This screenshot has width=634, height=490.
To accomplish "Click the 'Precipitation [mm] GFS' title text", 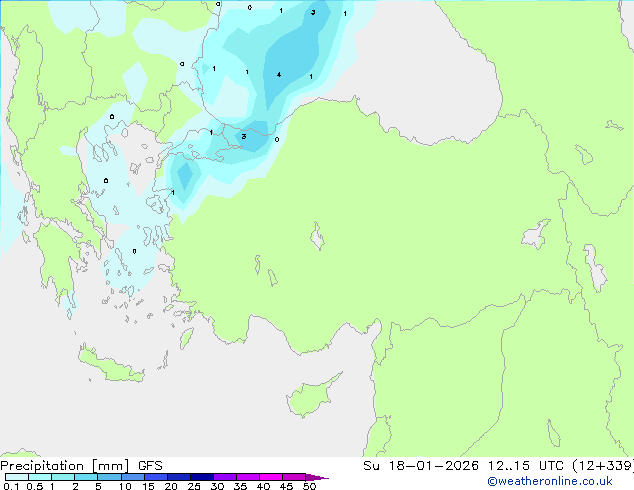I will [x=81, y=466].
